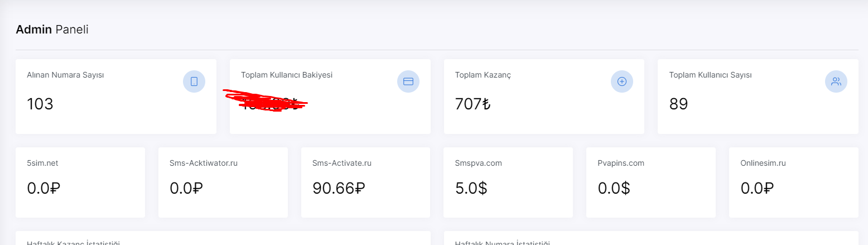Click the credit card icon in Toplam Kullanıcı Bakiyesi card
Viewport: 868px width, 245px height.
(408, 81)
